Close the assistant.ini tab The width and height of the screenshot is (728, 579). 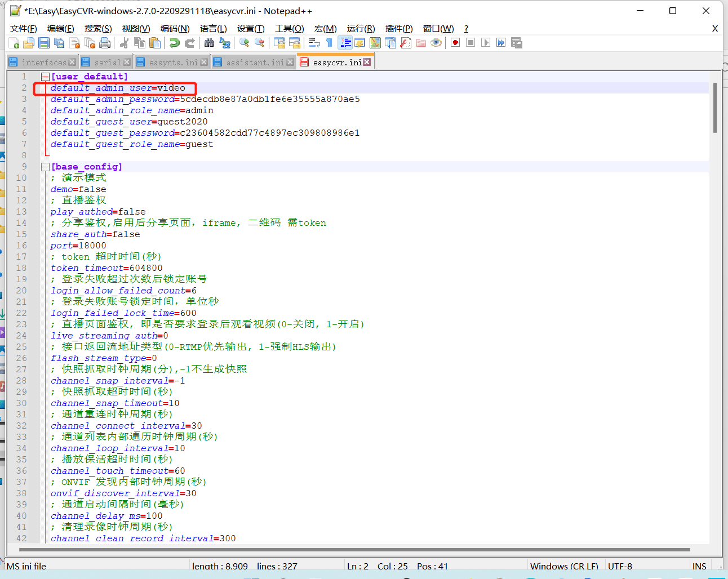(290, 62)
